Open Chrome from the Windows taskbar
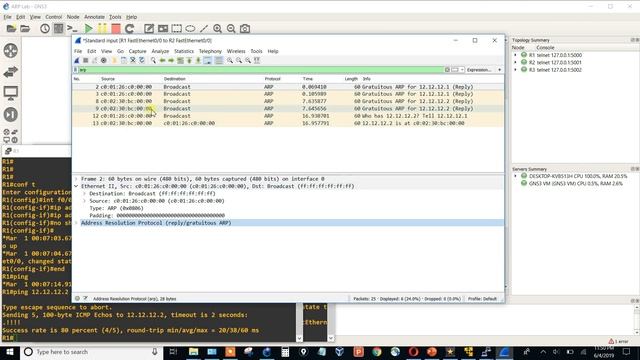The image size is (640, 360). [x=377, y=352]
